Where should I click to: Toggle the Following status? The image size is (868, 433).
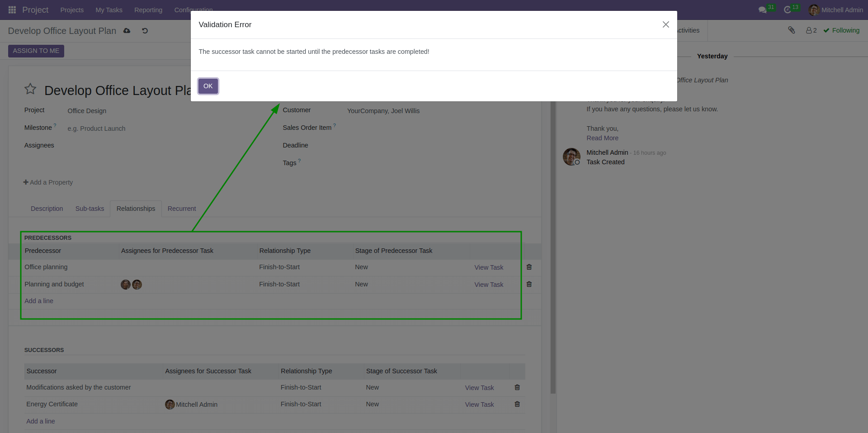[x=842, y=30]
